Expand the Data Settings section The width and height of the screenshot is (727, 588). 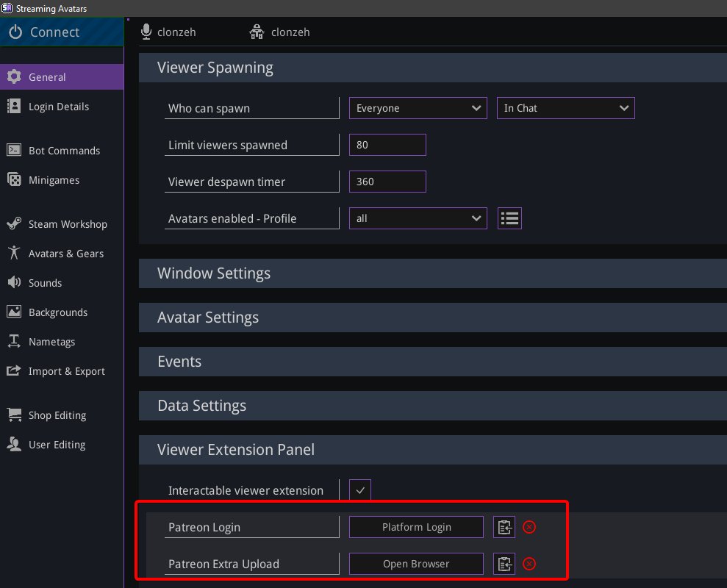432,406
